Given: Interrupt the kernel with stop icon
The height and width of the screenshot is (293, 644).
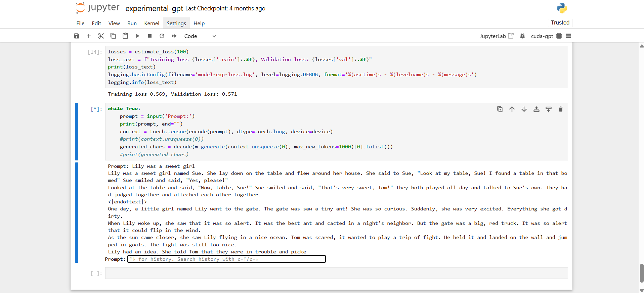Looking at the screenshot, I should click(150, 36).
